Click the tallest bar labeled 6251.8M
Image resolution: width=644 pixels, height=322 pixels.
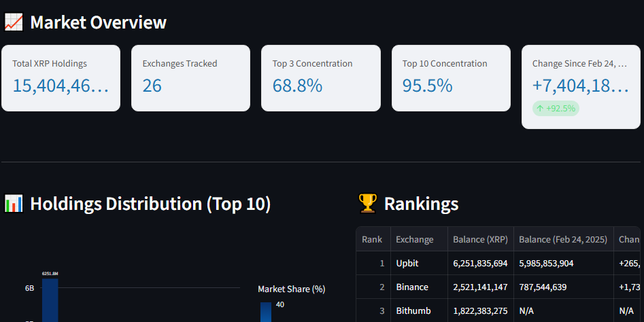point(50,300)
